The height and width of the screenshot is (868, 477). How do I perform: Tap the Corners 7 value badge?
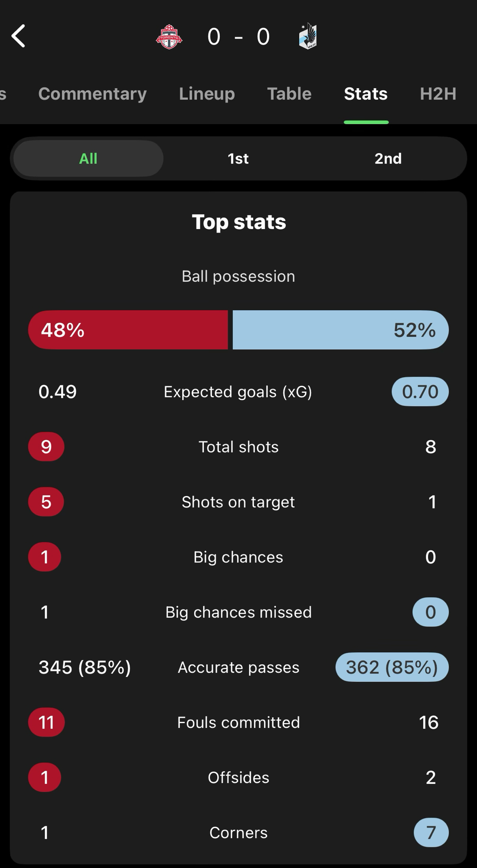coord(431,832)
